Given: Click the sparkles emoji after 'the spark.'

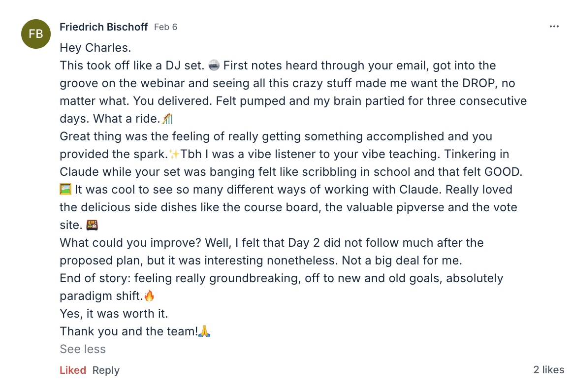Looking at the screenshot, I should [x=174, y=154].
